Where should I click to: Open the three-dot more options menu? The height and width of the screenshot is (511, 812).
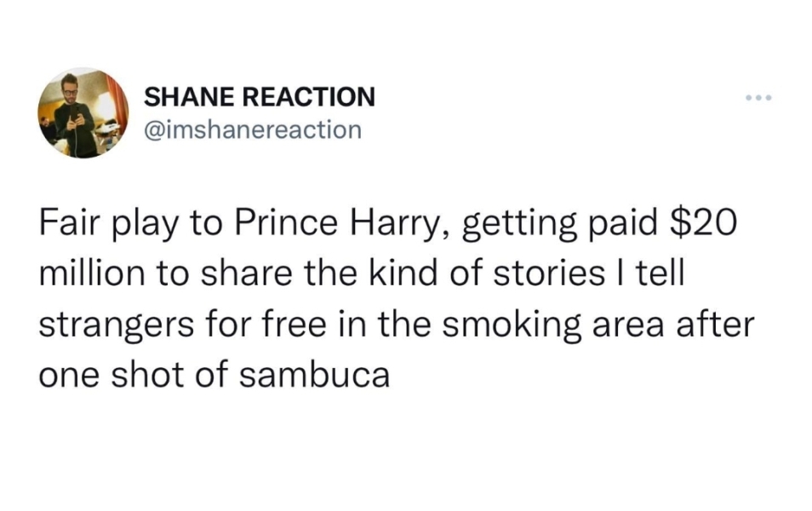756,98
